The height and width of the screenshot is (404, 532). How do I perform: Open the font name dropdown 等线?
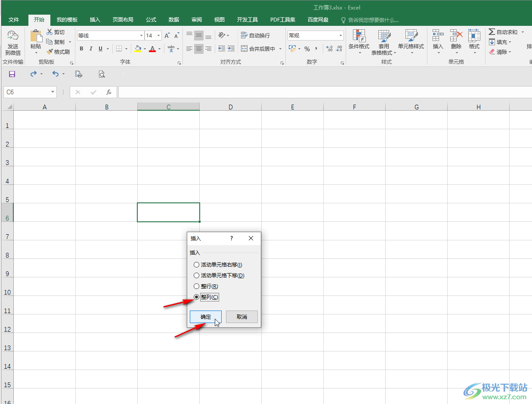click(141, 36)
